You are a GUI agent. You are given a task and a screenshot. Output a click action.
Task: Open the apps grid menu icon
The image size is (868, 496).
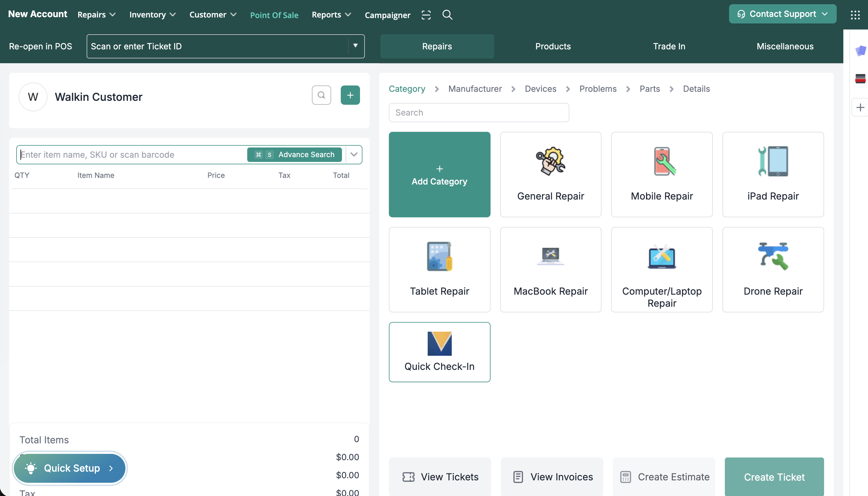point(855,15)
